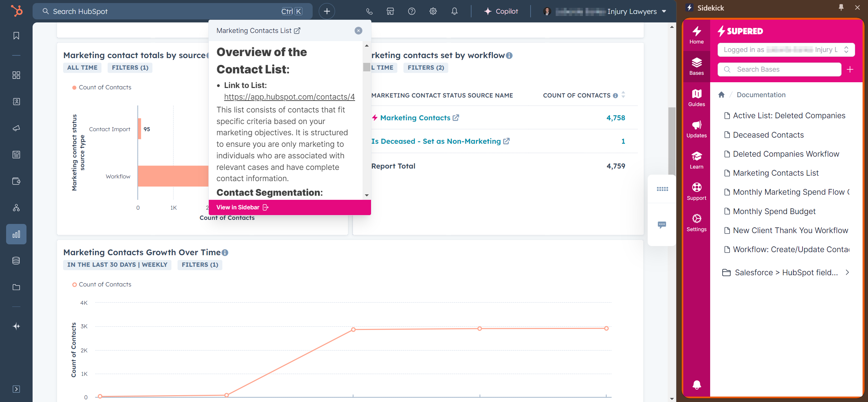Click the HubSpot sprocket logo
Image resolution: width=868 pixels, height=402 pixels.
click(x=16, y=11)
